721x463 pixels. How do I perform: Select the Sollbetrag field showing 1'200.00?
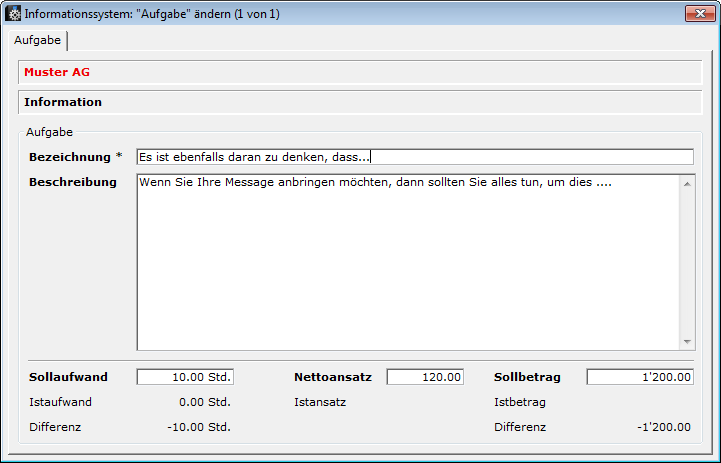639,377
